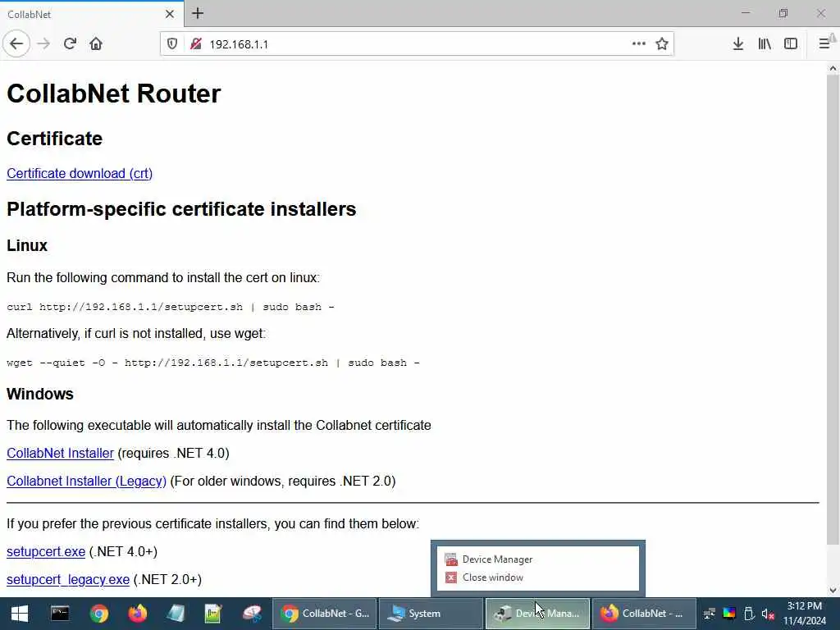Click the Platform-specific certificate installers heading

tap(181, 209)
